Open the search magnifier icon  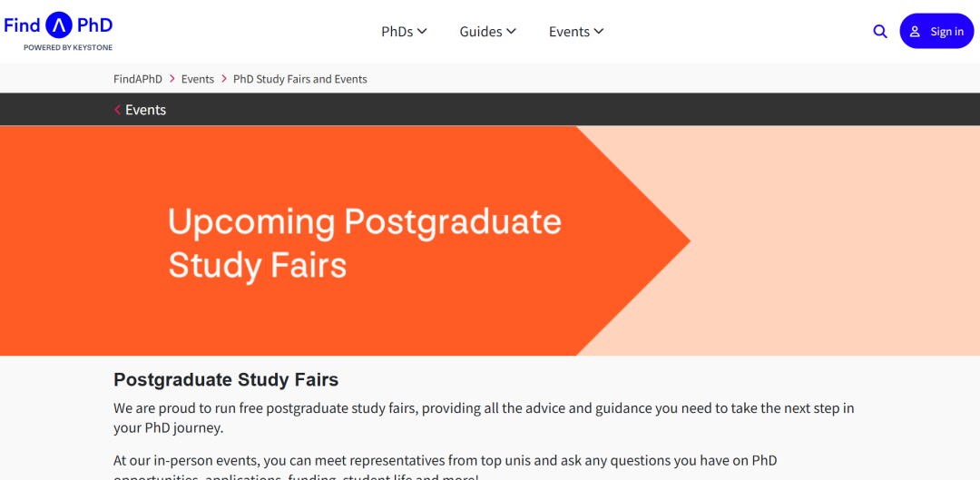[879, 32]
